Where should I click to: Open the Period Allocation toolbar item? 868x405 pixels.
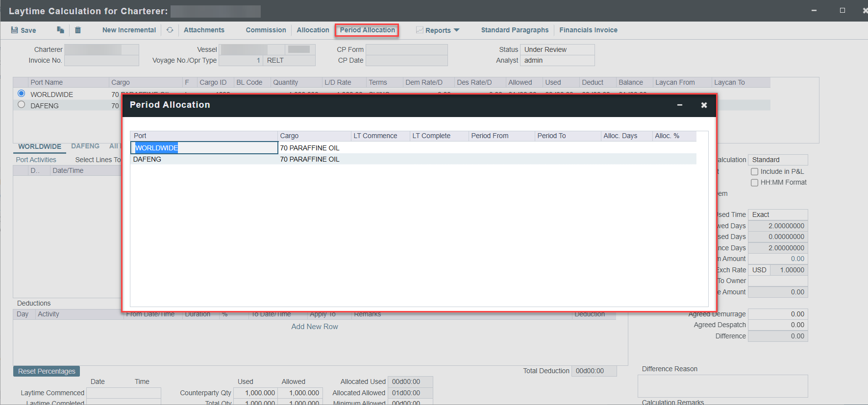pos(367,30)
